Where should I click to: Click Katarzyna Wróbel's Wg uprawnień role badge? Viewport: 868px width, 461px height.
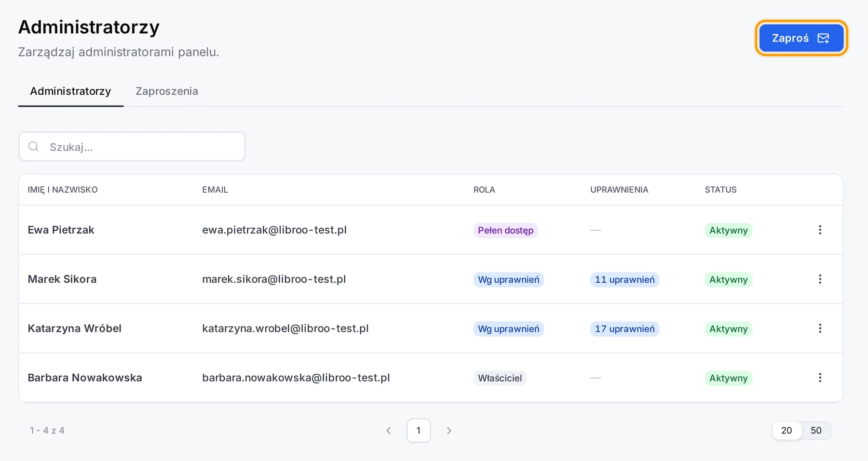click(x=508, y=329)
